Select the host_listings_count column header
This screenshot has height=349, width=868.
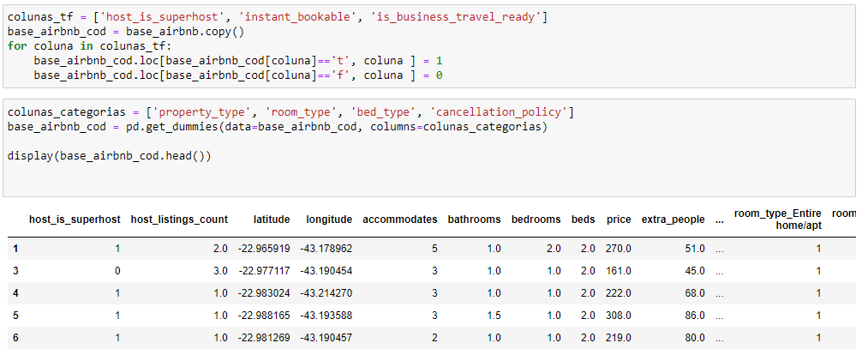tap(179, 220)
